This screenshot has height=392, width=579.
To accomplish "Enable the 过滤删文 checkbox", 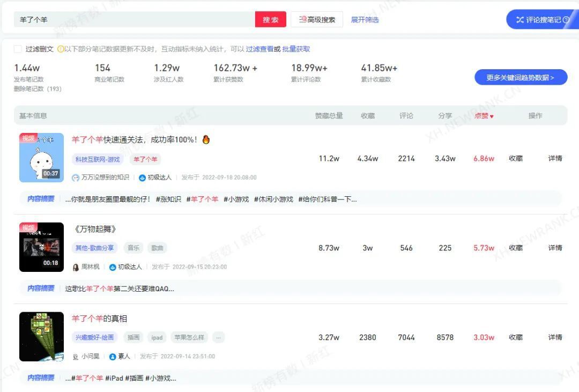I will click(x=18, y=48).
